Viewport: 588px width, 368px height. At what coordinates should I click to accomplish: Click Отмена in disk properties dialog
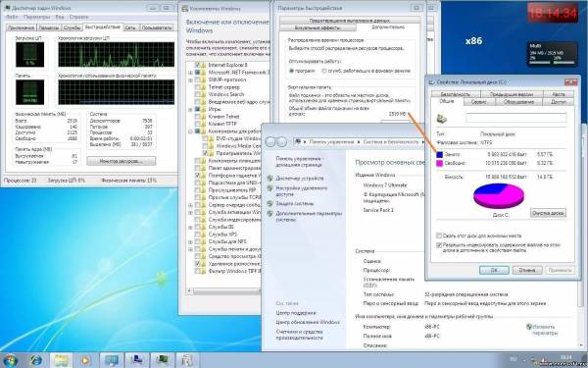527,270
